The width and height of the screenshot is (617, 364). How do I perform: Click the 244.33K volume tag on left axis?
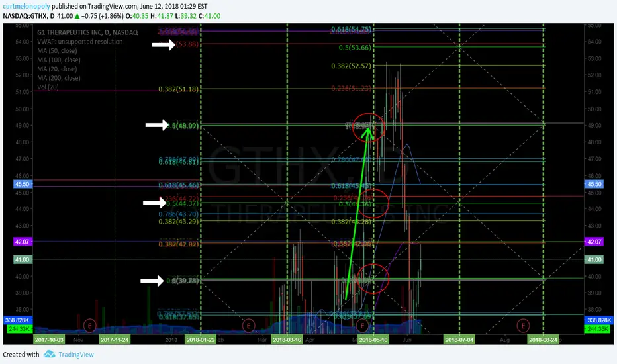click(20, 328)
